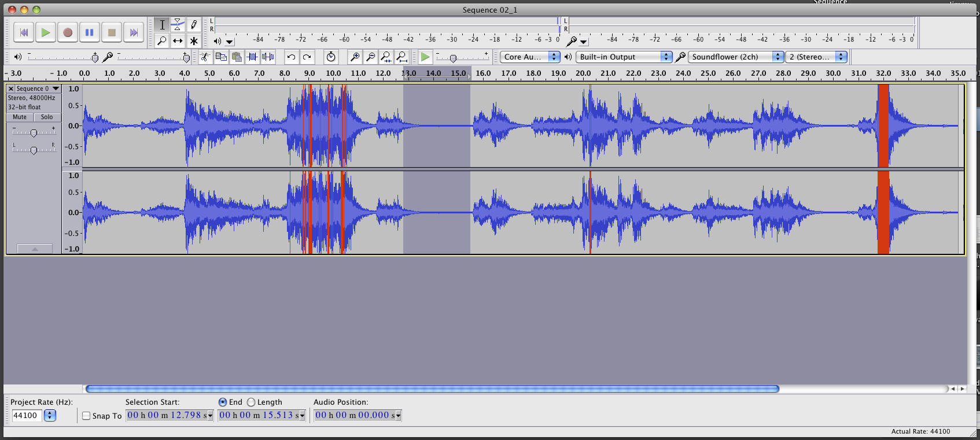The image size is (980, 440).
Task: Start playback with the Play button
Action: click(45, 32)
